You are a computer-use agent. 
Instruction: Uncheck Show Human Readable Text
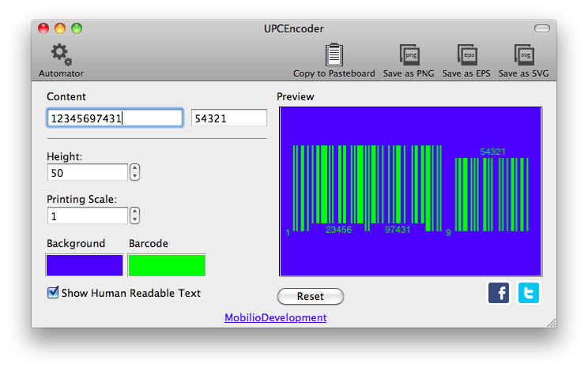pyautogui.click(x=53, y=292)
